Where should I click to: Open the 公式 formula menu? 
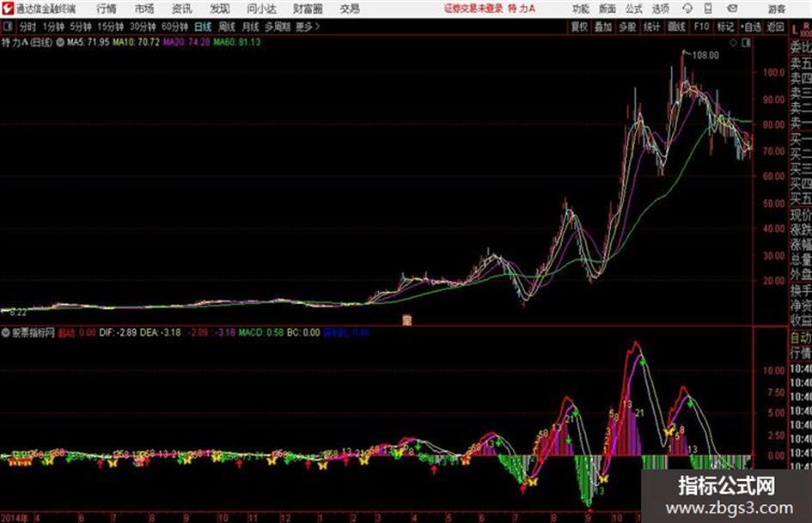(x=634, y=9)
